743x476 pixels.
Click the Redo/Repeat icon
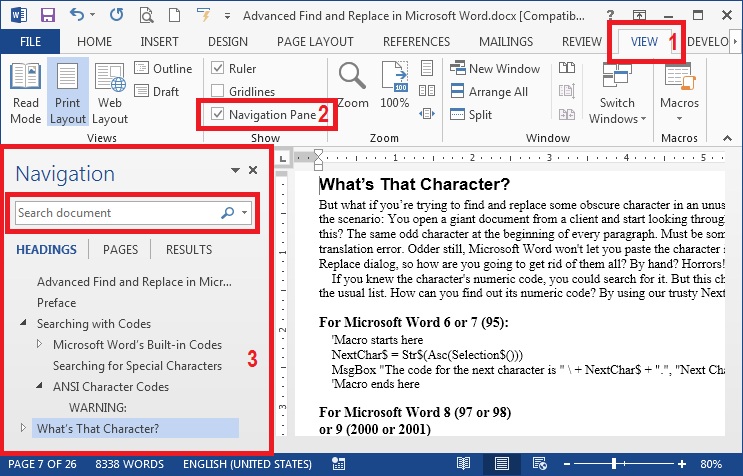pos(116,15)
